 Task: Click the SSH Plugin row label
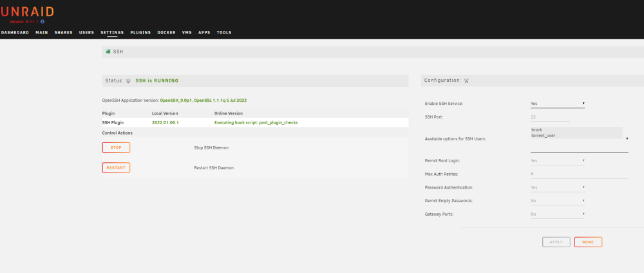113,122
